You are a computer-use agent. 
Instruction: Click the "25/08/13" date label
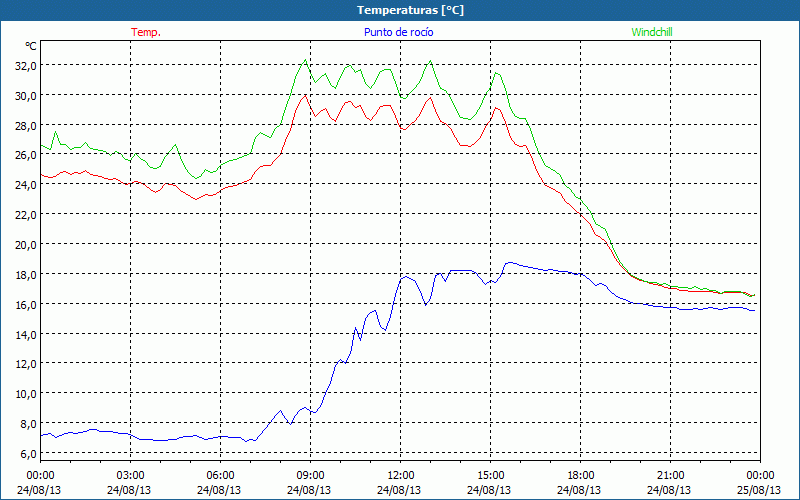pos(759,490)
